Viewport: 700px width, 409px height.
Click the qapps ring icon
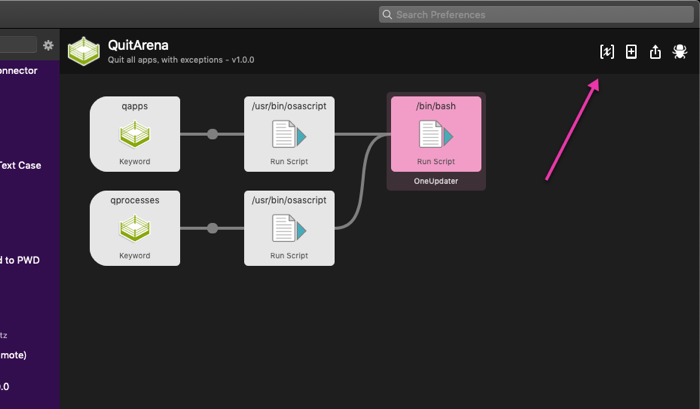[135, 134]
